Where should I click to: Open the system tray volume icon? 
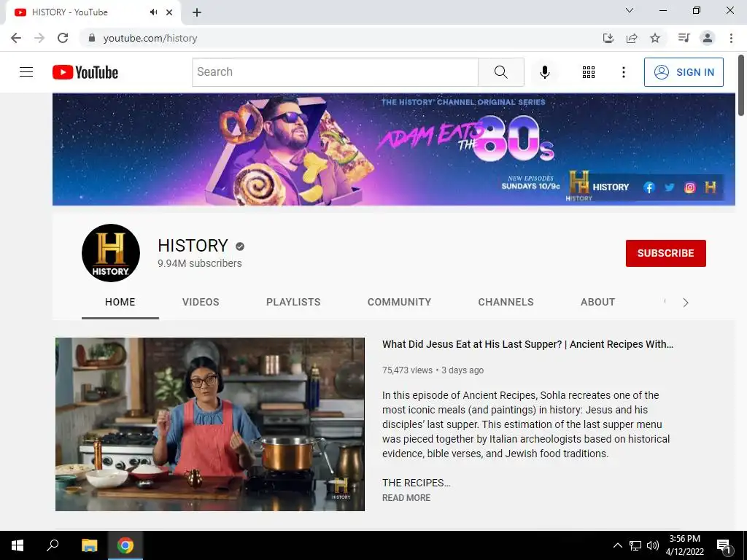[653, 545]
